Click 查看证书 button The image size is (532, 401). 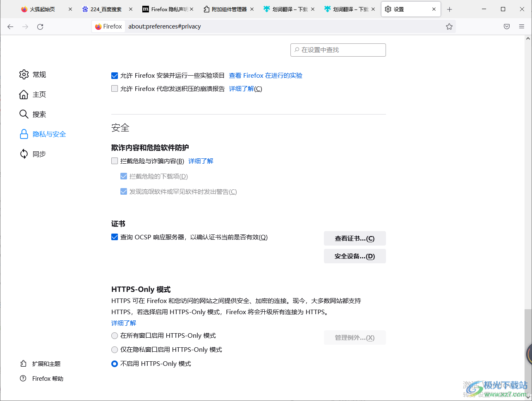click(355, 239)
